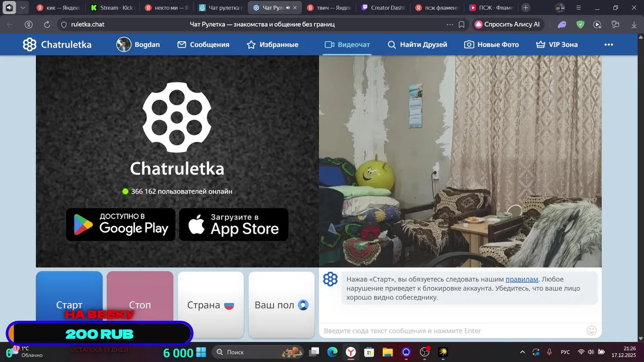This screenshot has height=362, width=644.
Task: Expand the three-dots more menu in header
Action: coord(609,44)
